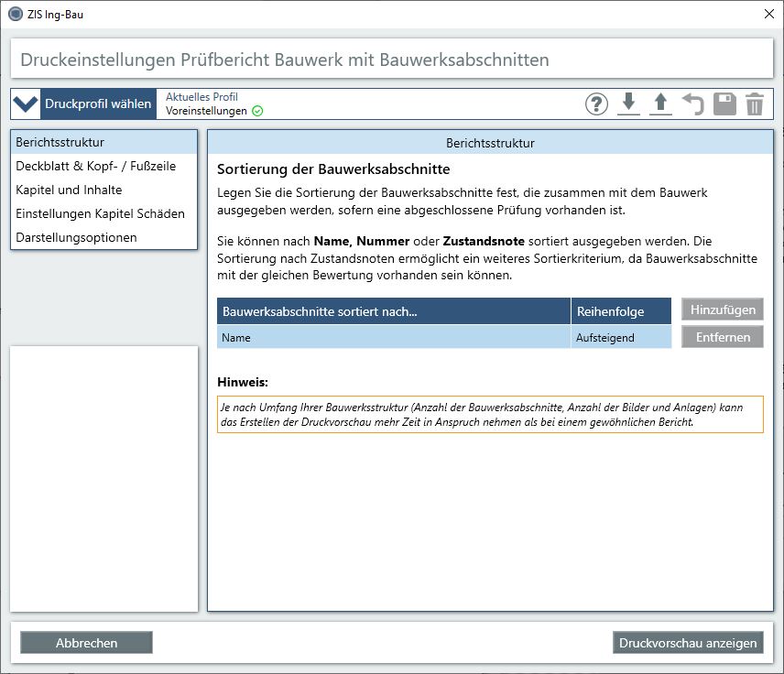Select Berichtsstruktur in the sidebar
Image resolution: width=784 pixels, height=674 pixels.
click(103, 142)
